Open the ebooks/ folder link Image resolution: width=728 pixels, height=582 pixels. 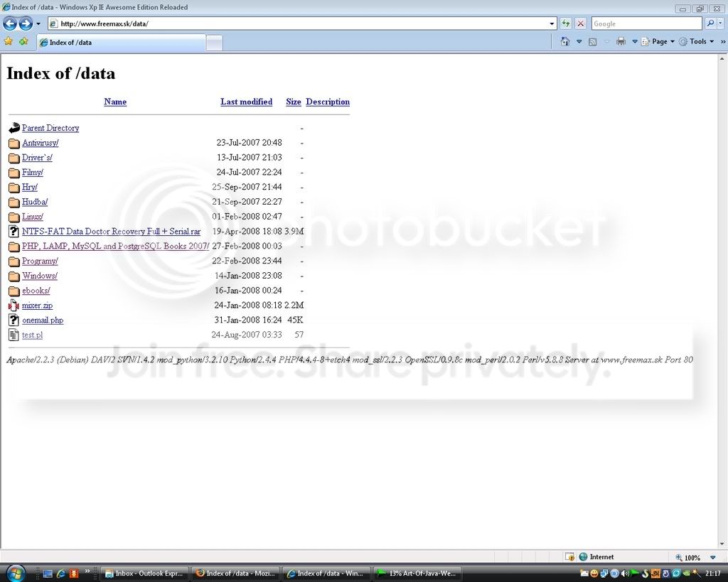(x=36, y=291)
